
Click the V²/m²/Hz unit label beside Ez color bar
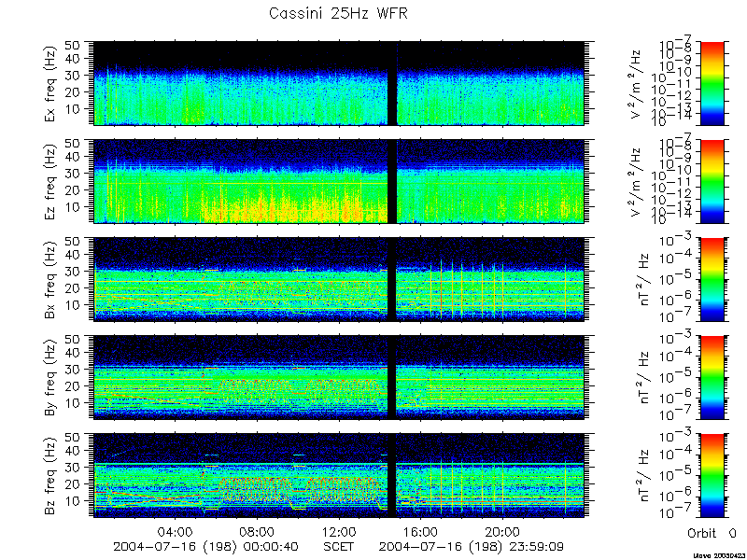click(x=638, y=181)
